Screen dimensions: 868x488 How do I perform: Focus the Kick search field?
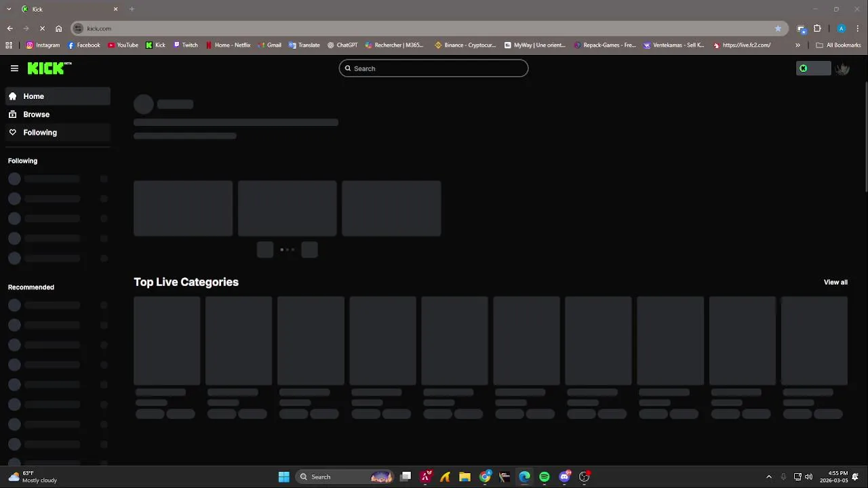click(433, 68)
